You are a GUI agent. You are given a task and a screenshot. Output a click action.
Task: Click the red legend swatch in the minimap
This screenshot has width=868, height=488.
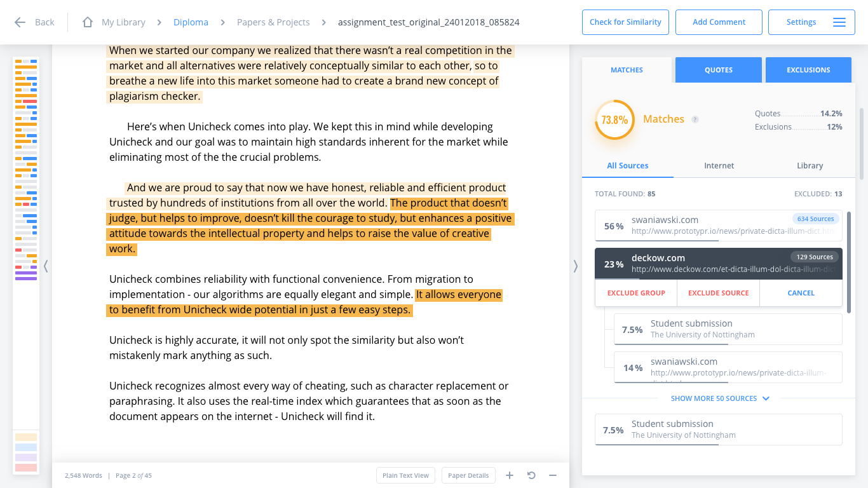point(26,468)
